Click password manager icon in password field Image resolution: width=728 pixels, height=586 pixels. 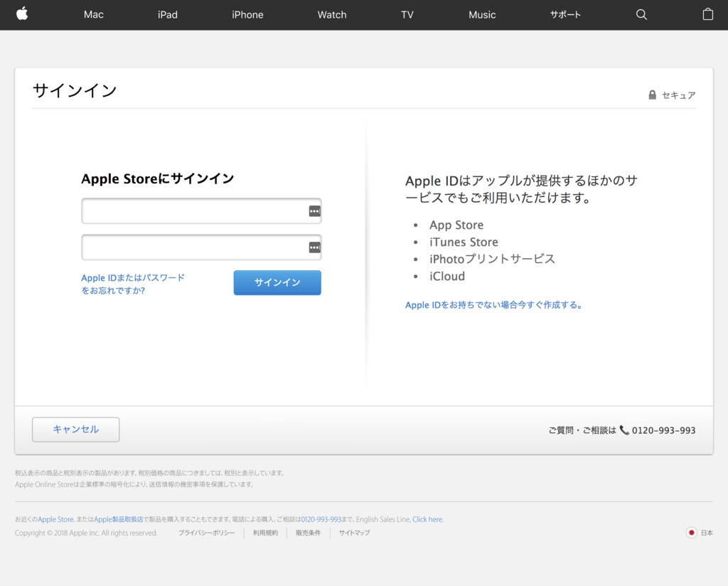[x=314, y=247]
